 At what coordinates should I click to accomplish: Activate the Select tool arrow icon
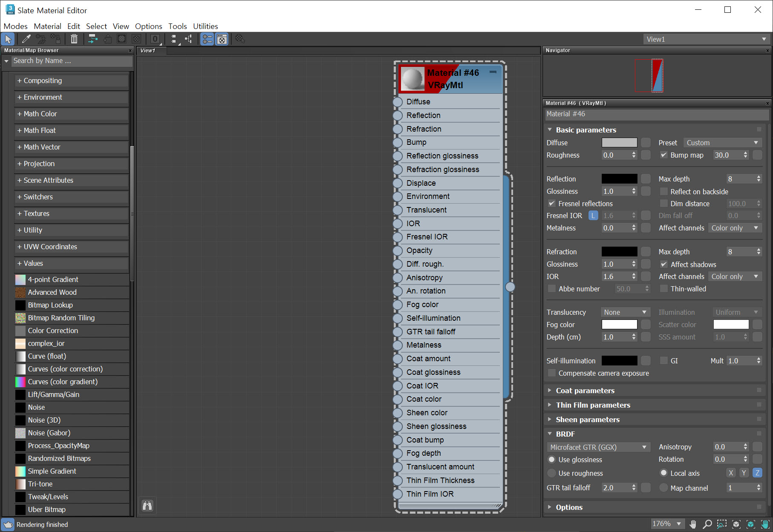pos(8,39)
